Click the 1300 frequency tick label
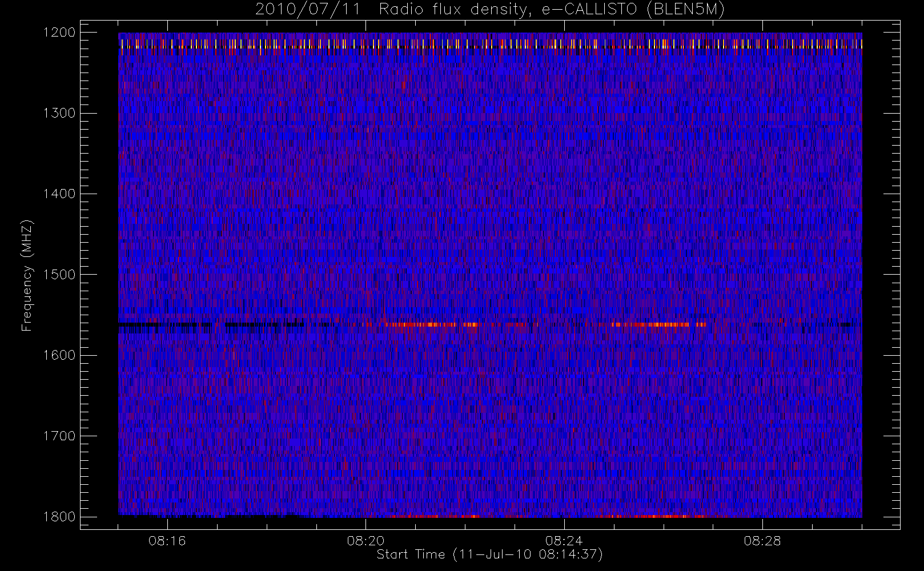 click(x=59, y=113)
